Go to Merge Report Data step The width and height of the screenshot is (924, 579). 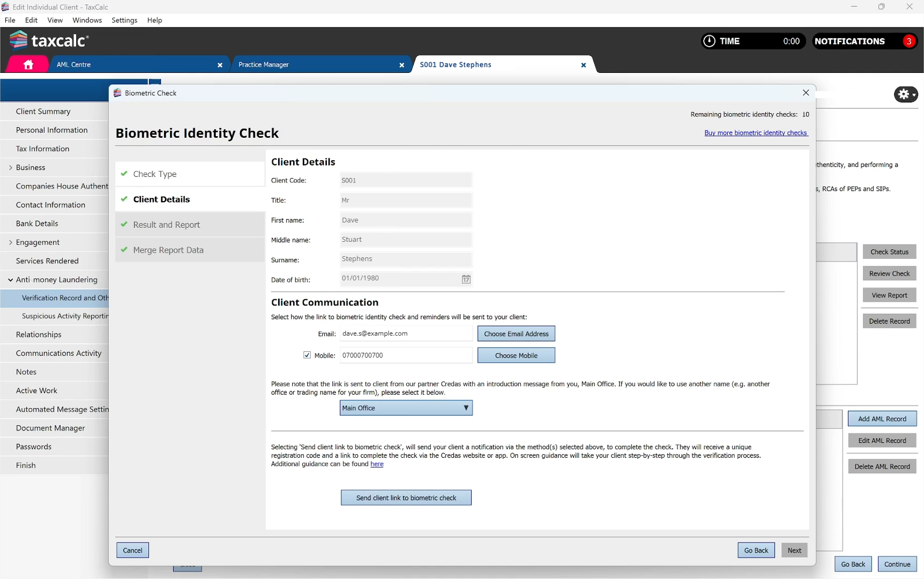pos(190,250)
